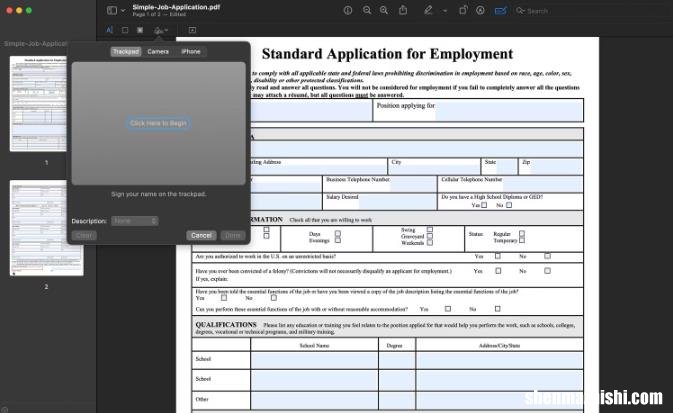Check Yes for High School Diploma
The image size is (673, 413).
coord(484,205)
